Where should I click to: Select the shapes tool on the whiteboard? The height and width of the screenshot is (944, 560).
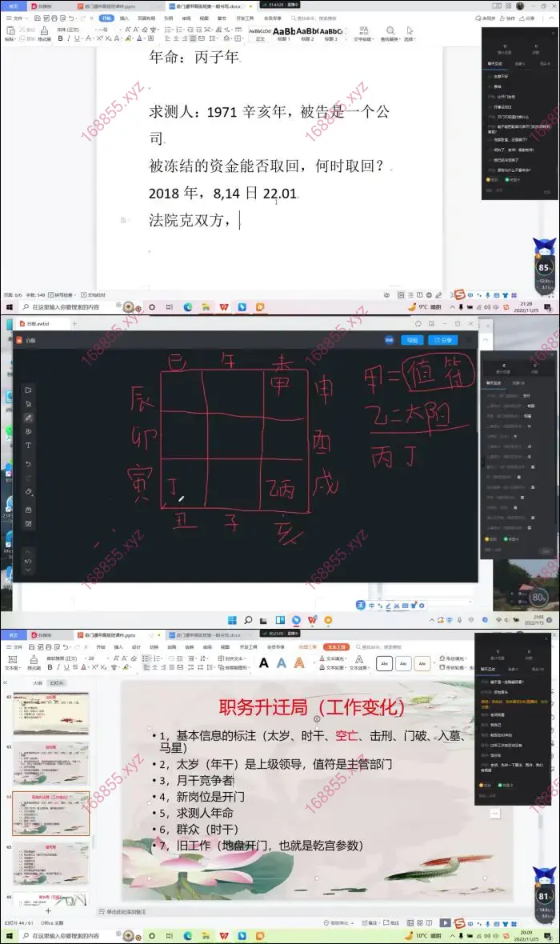(x=28, y=432)
